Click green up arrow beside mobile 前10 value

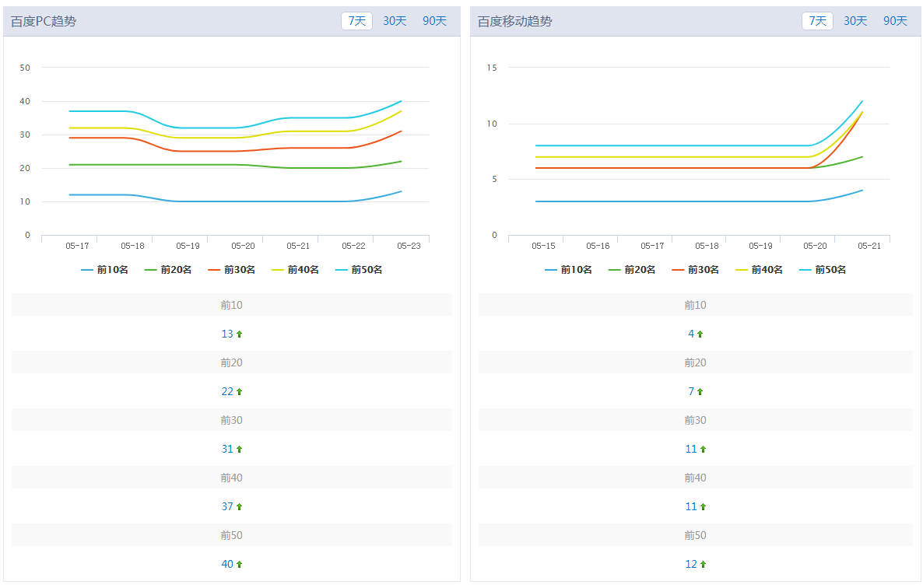[x=700, y=334]
